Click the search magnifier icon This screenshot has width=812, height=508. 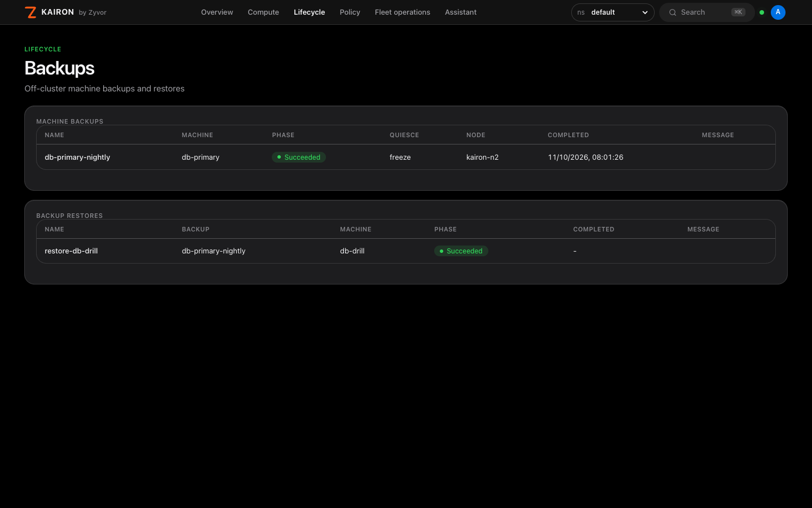673,12
